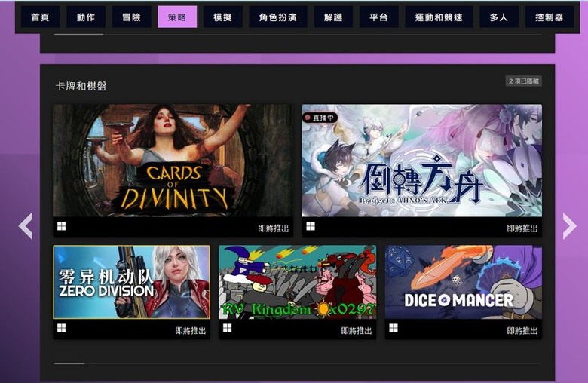
Task: Switch to the 冒險 category tab
Action: pos(132,17)
